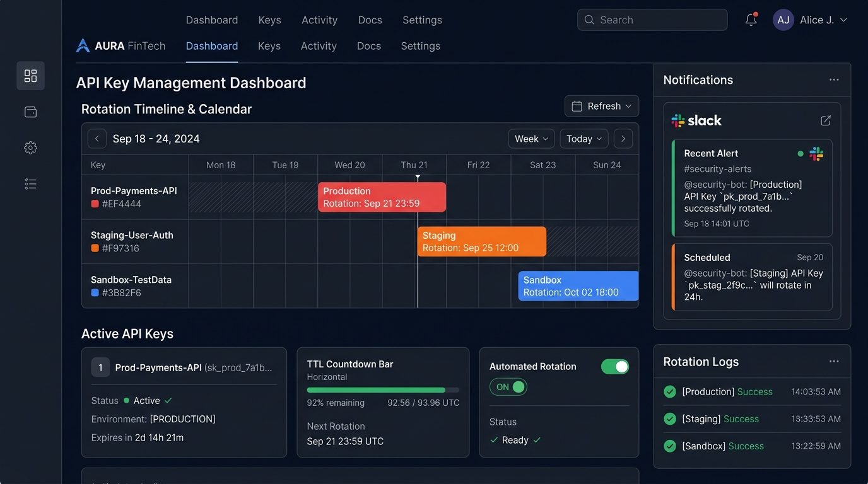Toggle the Automated Rotation switch
868x484 pixels.
coord(615,366)
